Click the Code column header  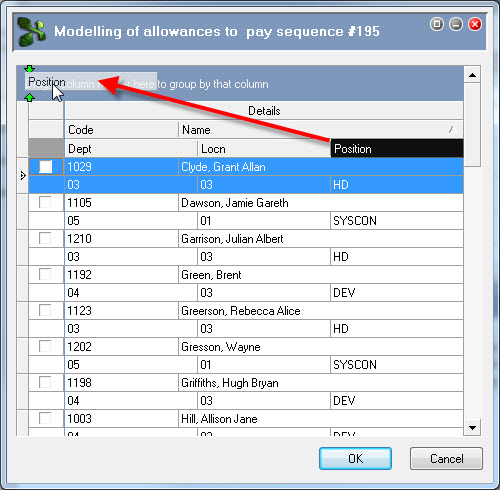121,130
